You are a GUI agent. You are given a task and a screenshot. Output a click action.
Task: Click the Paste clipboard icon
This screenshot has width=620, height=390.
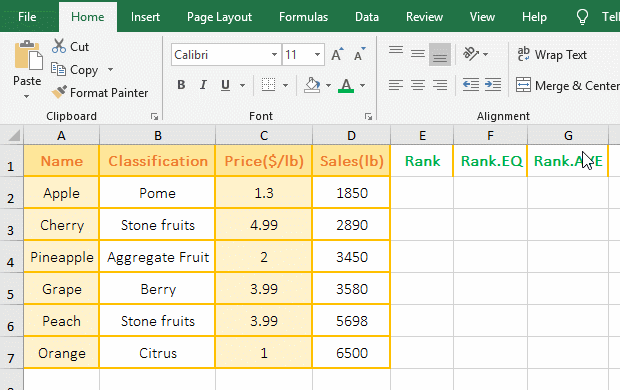point(28,55)
